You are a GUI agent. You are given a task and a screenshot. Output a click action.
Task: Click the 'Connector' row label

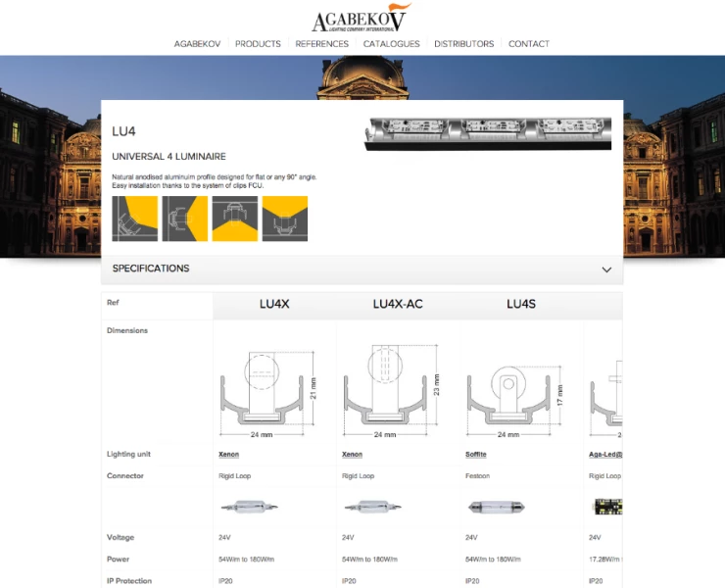tap(124, 476)
